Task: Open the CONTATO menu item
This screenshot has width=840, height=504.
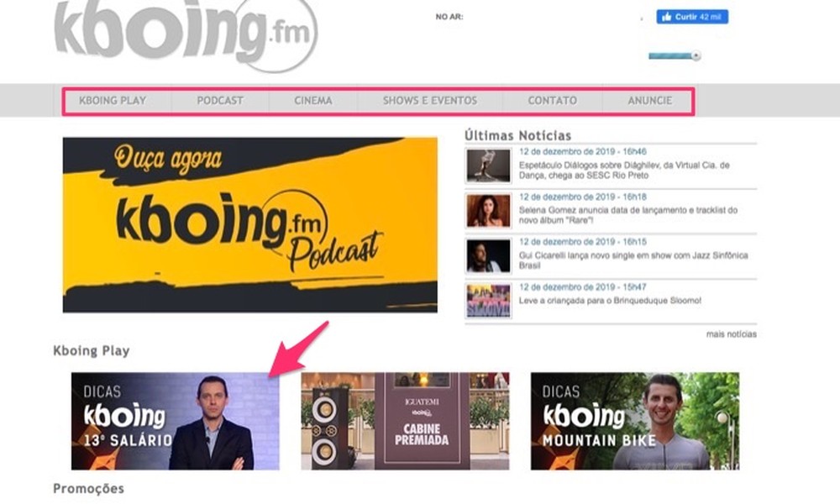Action: coord(551,100)
